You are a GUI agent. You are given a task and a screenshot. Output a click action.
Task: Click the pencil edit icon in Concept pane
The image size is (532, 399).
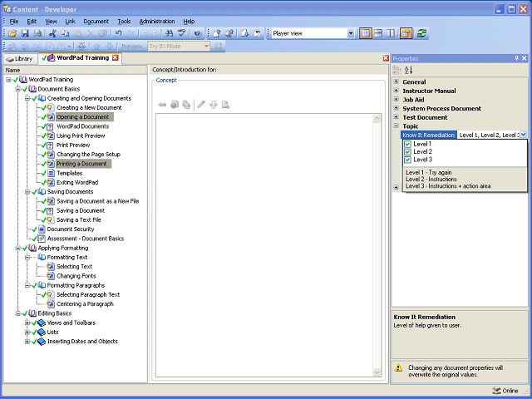click(201, 105)
